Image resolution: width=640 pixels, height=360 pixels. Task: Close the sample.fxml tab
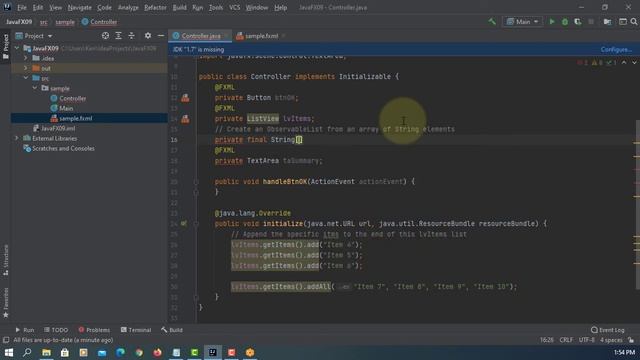[284, 36]
